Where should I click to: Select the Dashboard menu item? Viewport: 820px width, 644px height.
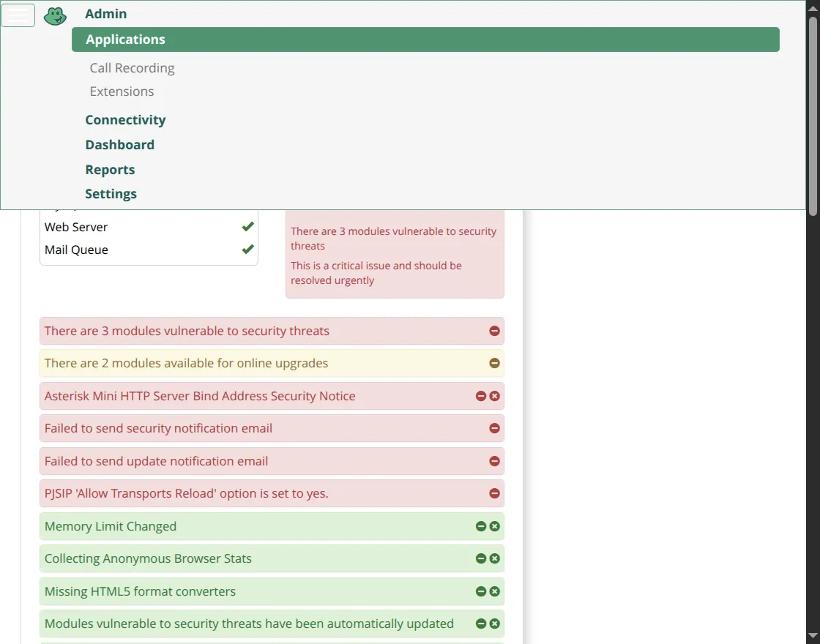coord(119,144)
